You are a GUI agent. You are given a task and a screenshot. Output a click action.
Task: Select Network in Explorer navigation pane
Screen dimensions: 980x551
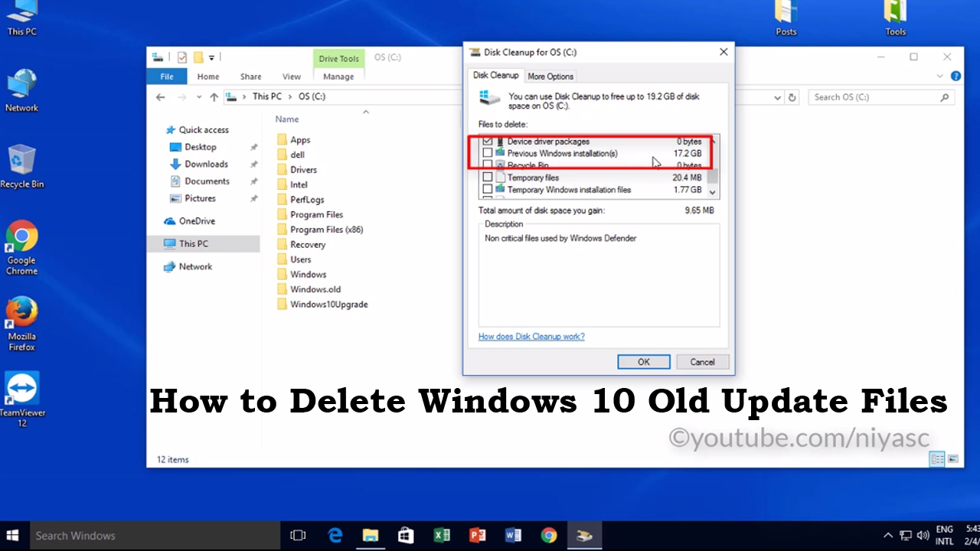[x=195, y=267]
